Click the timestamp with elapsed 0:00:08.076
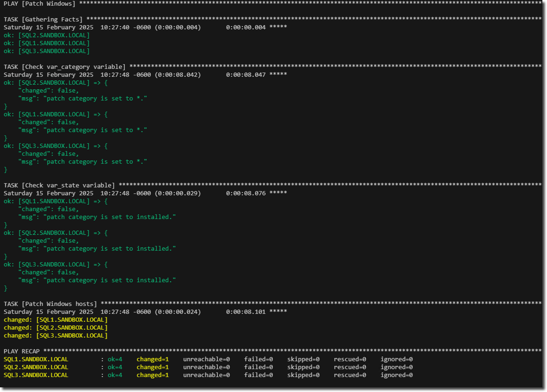 pos(145,193)
